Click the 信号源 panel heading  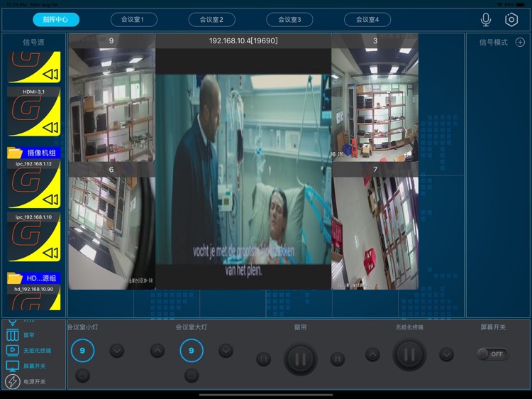[x=33, y=42]
